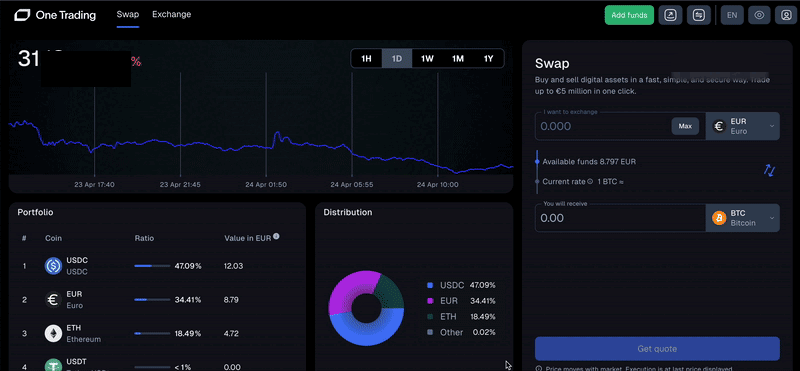Swap currency direction with the arrows icon
This screenshot has width=800, height=371.
[769, 170]
